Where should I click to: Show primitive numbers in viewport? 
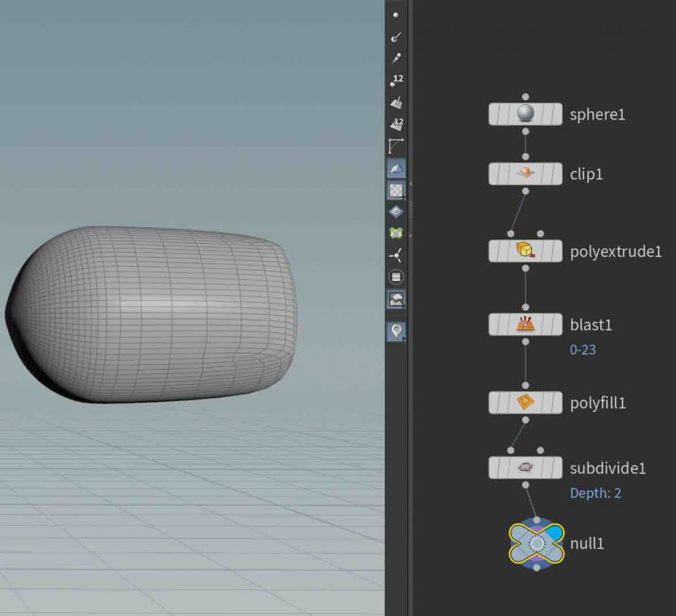click(x=395, y=124)
